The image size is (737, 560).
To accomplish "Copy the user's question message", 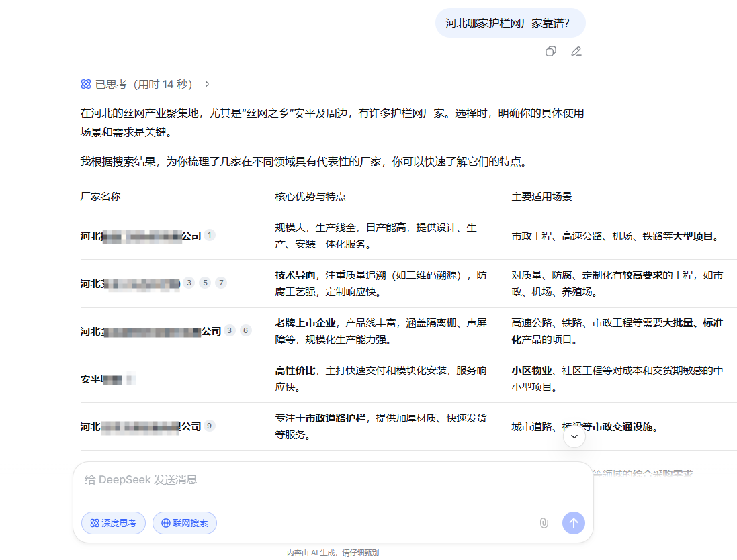I will point(550,52).
